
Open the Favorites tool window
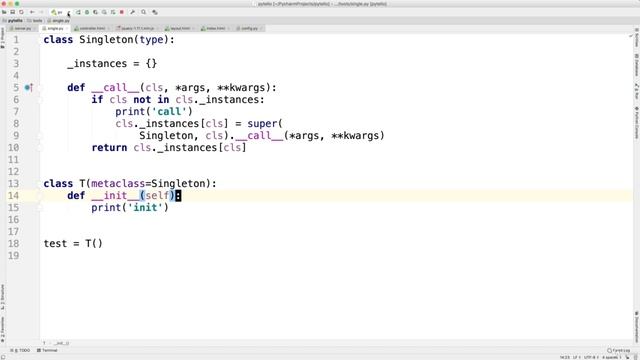pyautogui.click(x=2, y=329)
